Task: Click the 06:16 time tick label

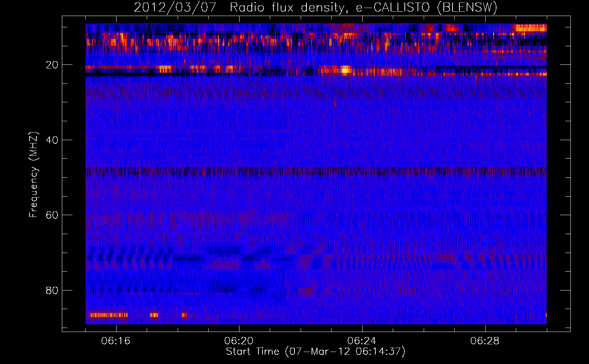Action: (116, 341)
